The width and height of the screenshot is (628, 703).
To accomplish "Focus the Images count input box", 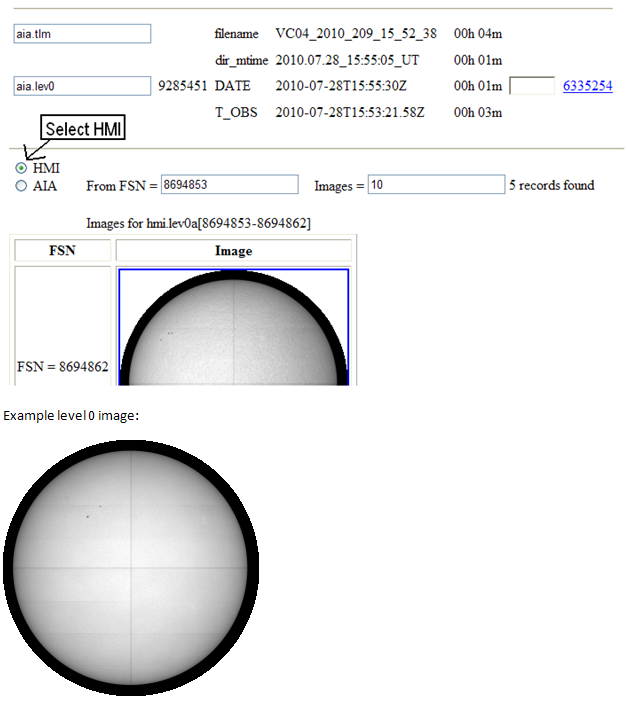I will pos(436,185).
